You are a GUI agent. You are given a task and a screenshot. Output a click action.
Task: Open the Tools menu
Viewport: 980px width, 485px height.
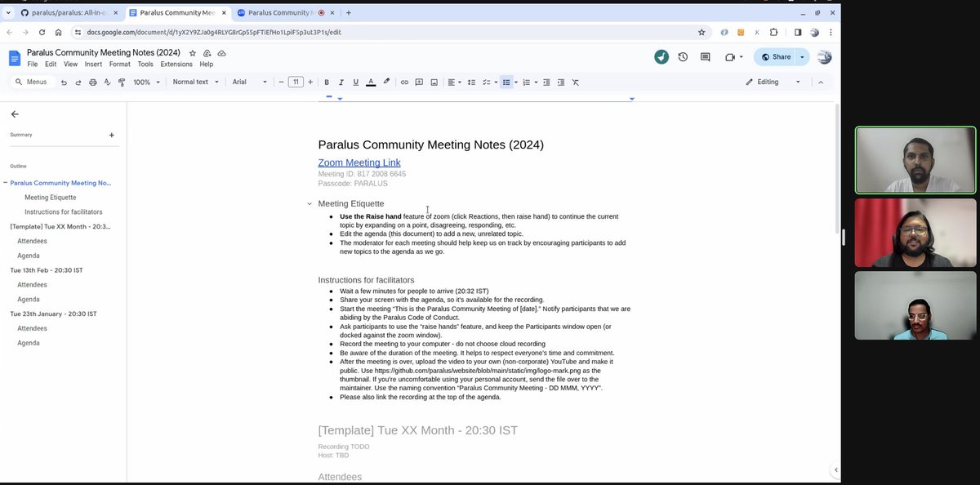pos(145,65)
